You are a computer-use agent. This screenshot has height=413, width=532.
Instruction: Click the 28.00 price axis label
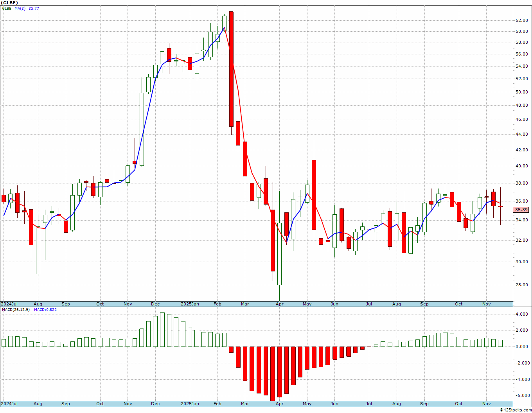click(x=521, y=285)
